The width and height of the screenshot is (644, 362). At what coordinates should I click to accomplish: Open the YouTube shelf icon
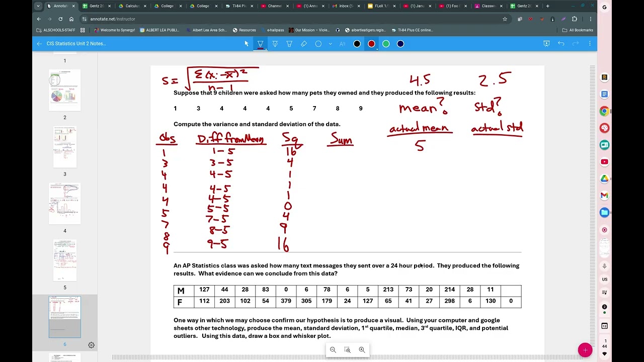[x=605, y=162]
